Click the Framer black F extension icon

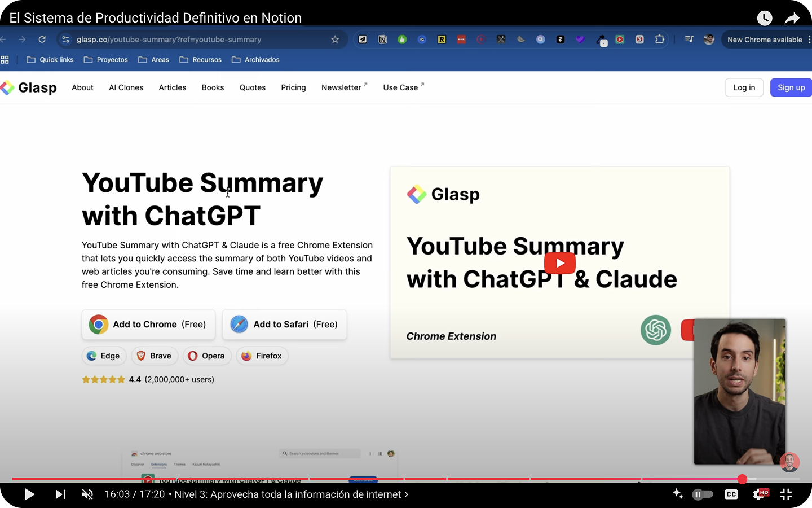click(x=560, y=40)
